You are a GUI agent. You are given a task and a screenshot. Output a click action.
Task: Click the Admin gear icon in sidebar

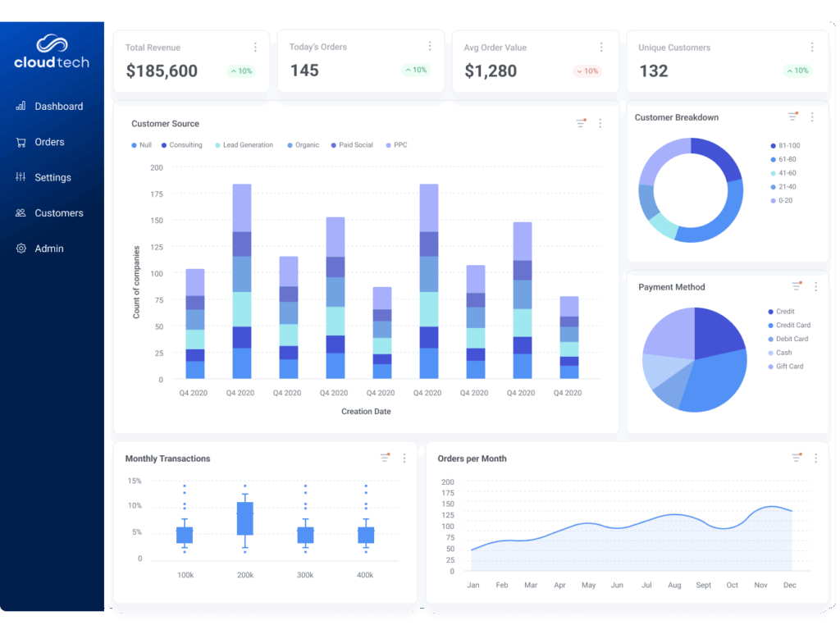[21, 249]
